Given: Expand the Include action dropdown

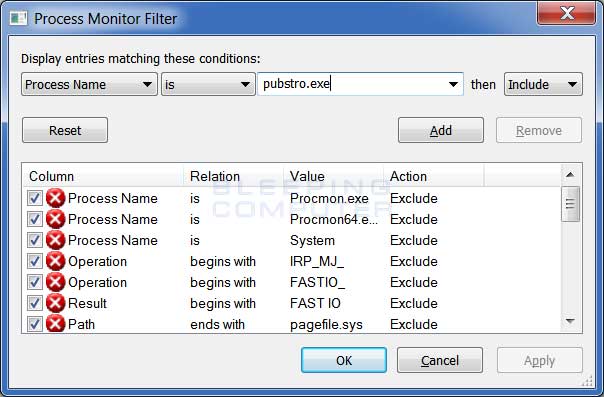Looking at the screenshot, I should tap(543, 84).
